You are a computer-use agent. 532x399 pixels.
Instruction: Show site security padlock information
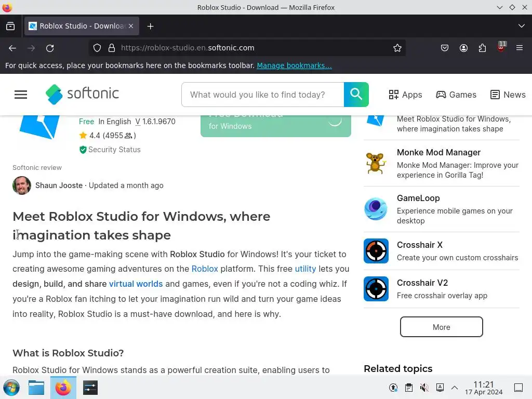click(111, 48)
